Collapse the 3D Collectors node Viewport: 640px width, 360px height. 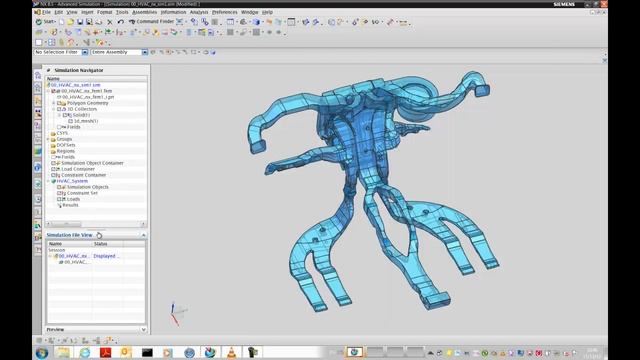point(54,109)
